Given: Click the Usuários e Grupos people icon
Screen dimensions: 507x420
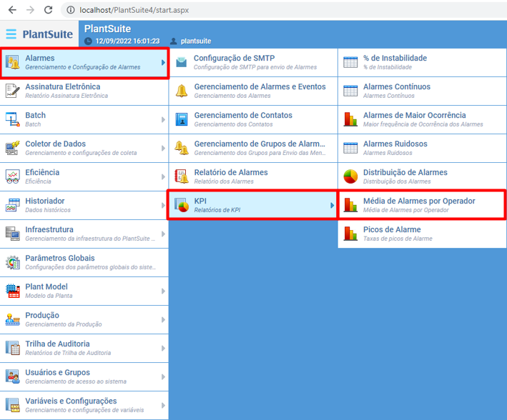Looking at the screenshot, I should click(13, 376).
